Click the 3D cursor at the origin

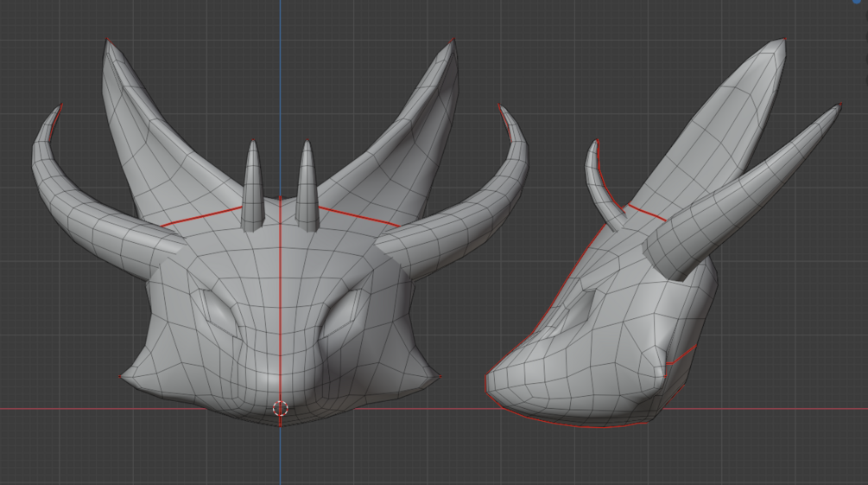[281, 409]
